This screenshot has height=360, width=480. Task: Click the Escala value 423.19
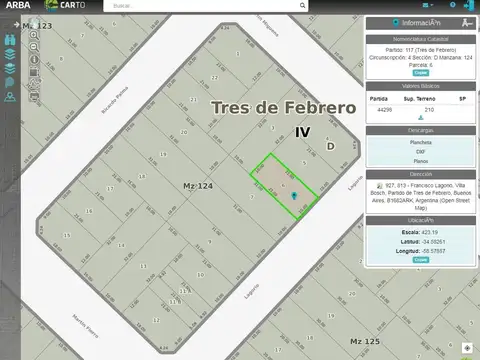430,232
